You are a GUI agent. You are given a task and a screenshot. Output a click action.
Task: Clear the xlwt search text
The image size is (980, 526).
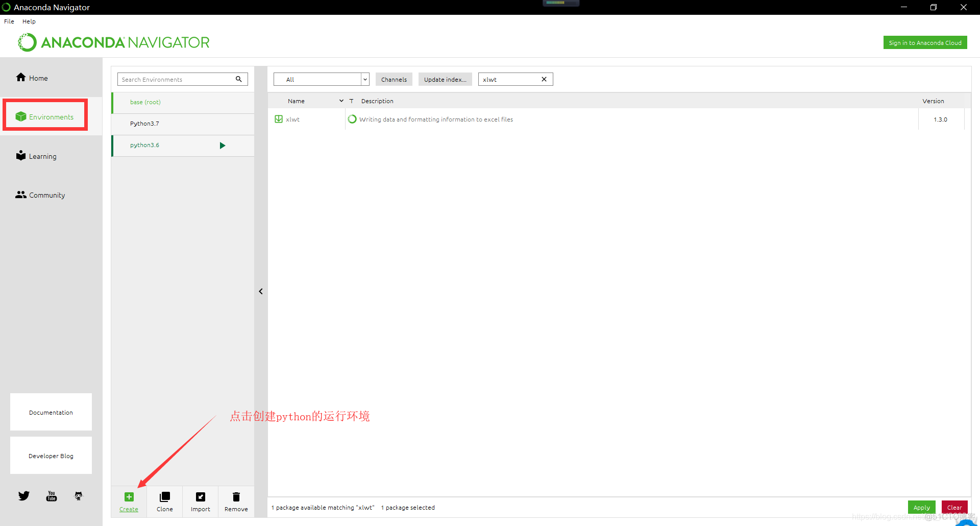click(544, 79)
